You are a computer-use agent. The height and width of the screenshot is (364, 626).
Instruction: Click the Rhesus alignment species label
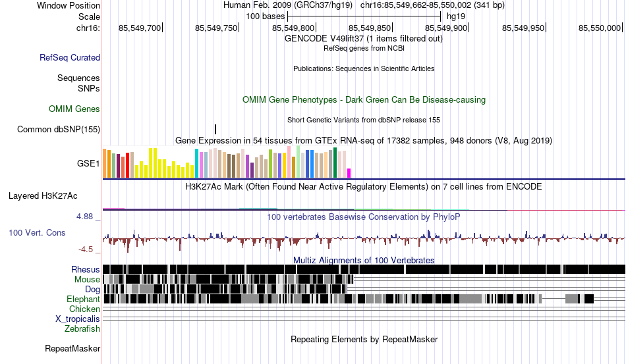pos(86,269)
